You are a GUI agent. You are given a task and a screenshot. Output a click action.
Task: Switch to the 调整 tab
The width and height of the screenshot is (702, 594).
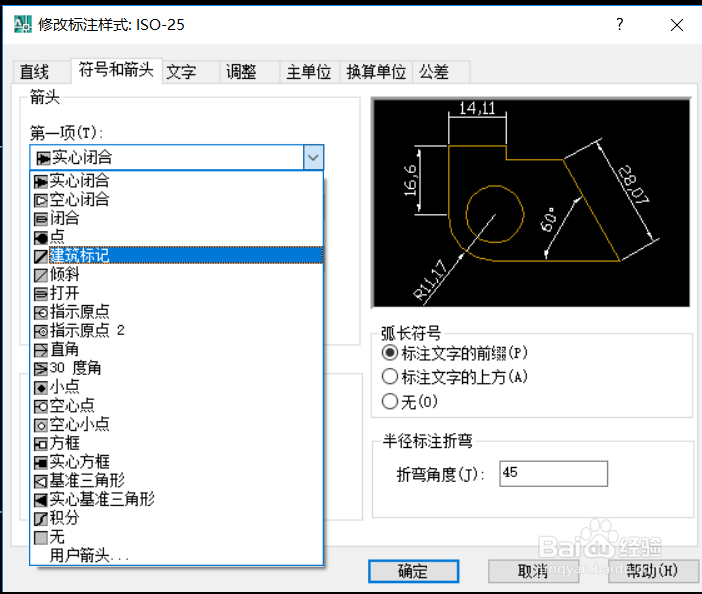(250, 72)
